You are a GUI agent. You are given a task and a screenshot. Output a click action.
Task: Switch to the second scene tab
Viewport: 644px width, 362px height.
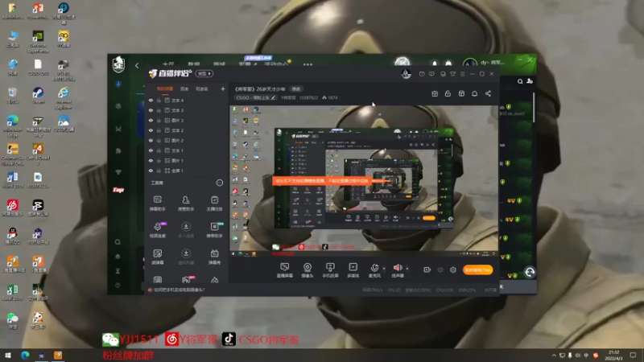tap(184, 89)
